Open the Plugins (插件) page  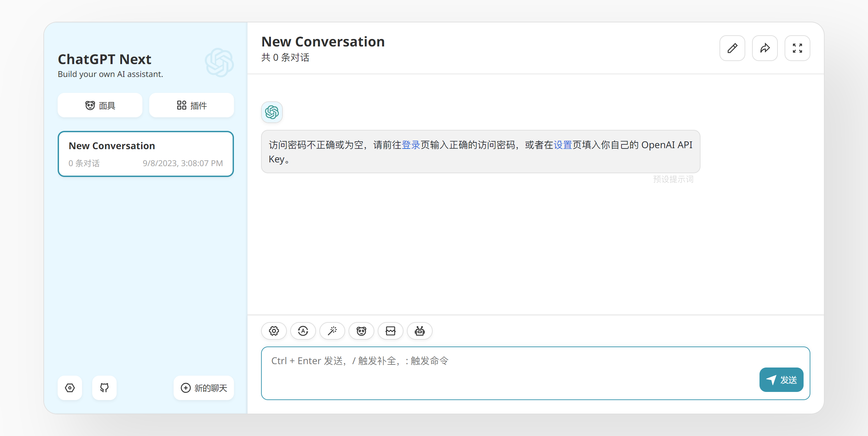[192, 105]
